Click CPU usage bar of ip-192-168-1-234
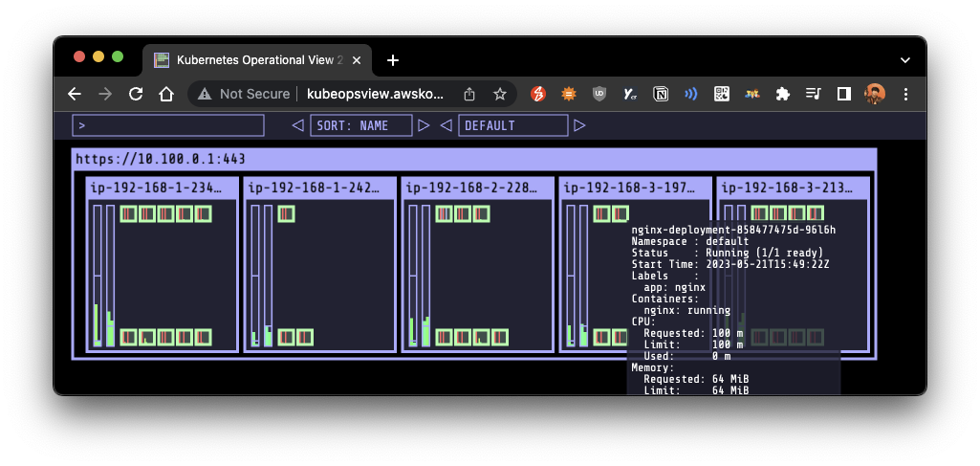 pos(98,276)
